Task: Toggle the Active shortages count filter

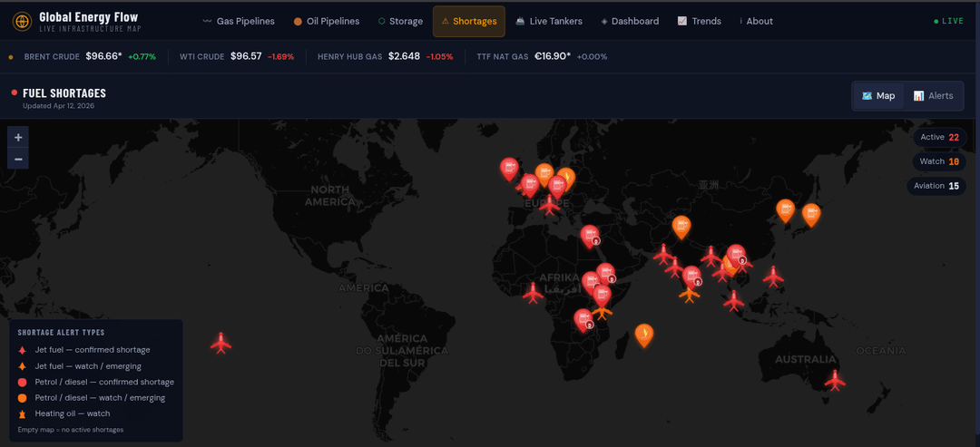Action: 939,138
